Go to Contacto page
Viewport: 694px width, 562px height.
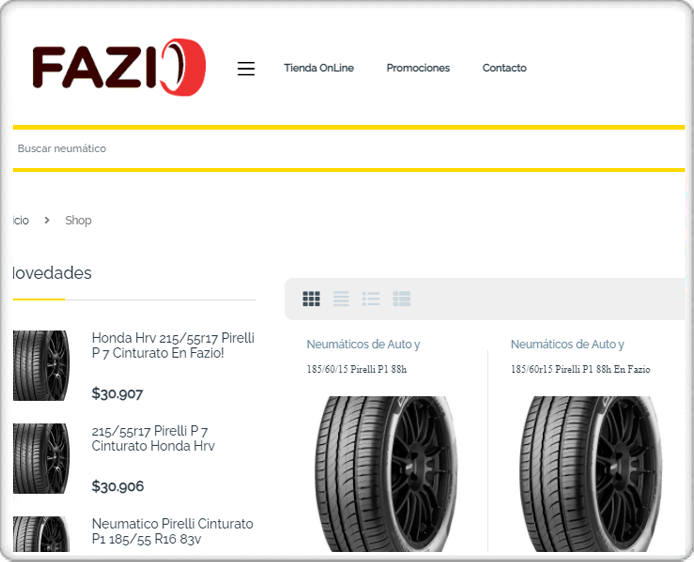click(504, 68)
